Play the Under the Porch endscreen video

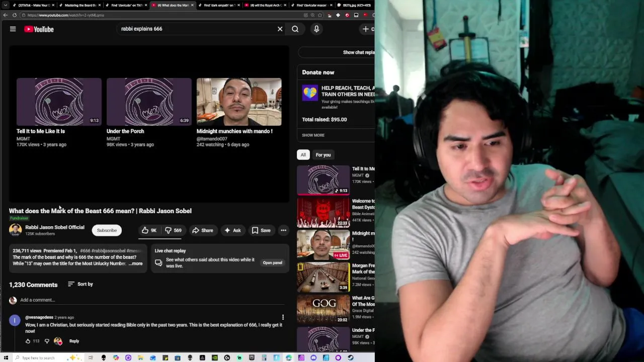pos(149,102)
